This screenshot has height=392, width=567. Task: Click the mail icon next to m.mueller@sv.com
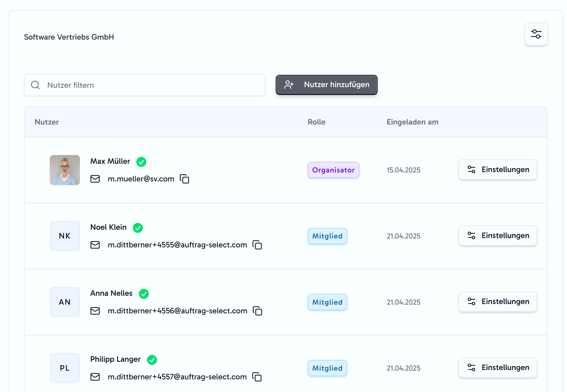click(95, 179)
